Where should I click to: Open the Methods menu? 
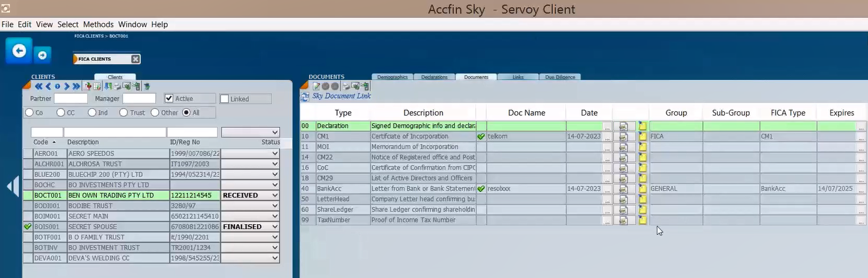98,24
